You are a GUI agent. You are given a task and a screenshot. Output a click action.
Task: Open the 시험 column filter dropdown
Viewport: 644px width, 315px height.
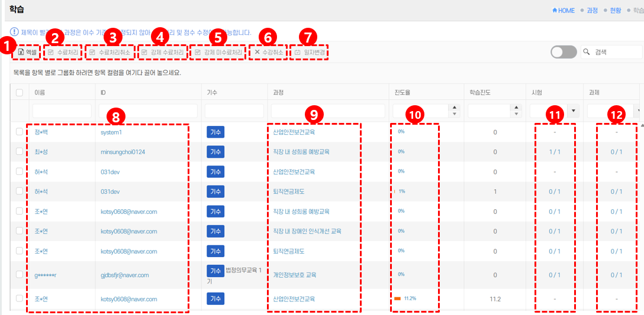[x=573, y=111]
